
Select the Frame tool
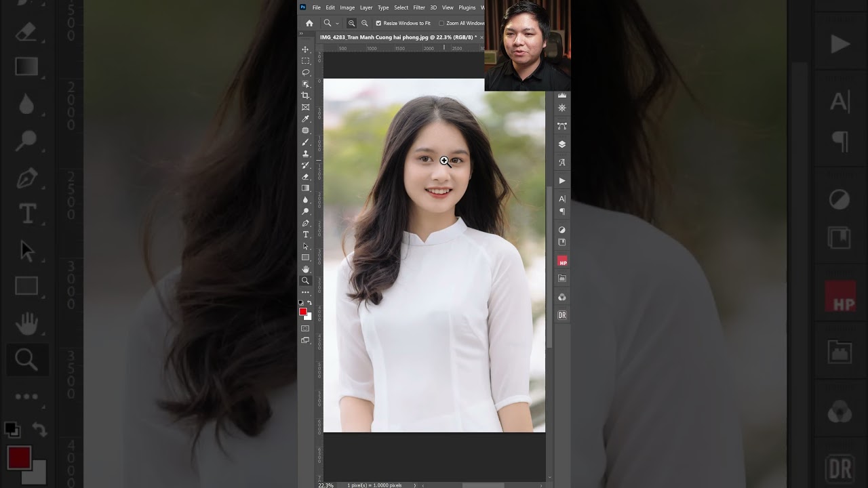point(305,107)
